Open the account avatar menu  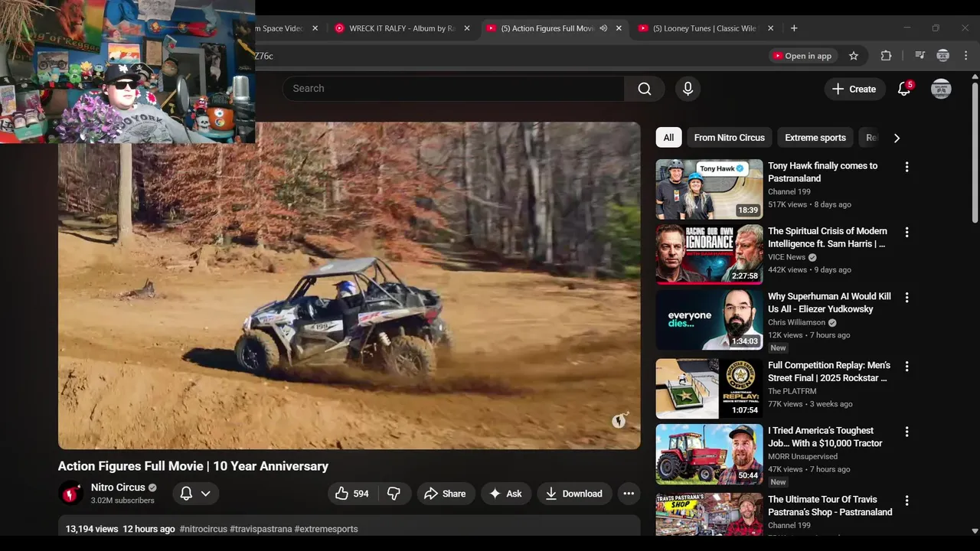click(x=941, y=89)
